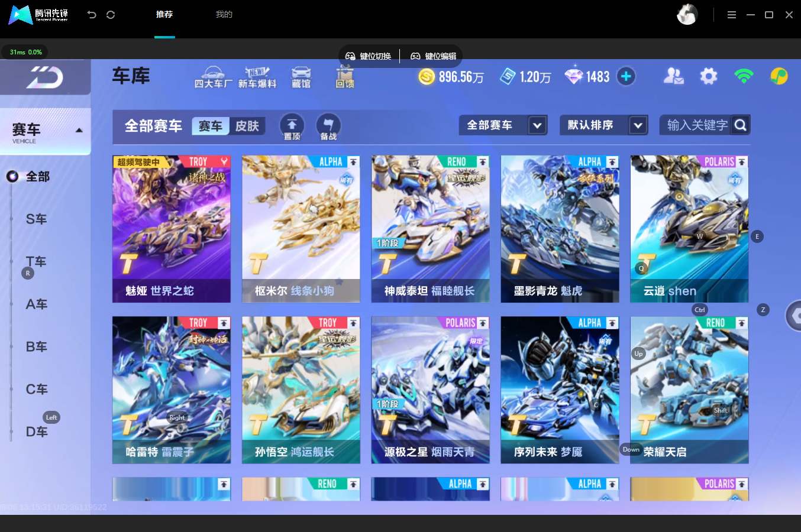
Task: Open the 神威泰坦 福睦舰长 car card
Action: [x=431, y=229]
